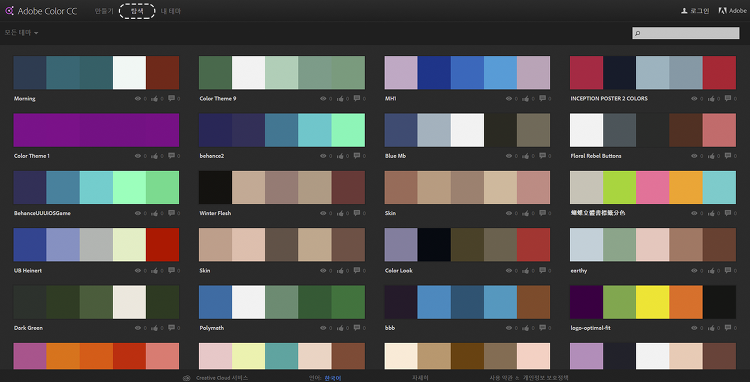Click the comment icon on the Polymath theme
Screen dimensions: 750x382
click(357, 328)
